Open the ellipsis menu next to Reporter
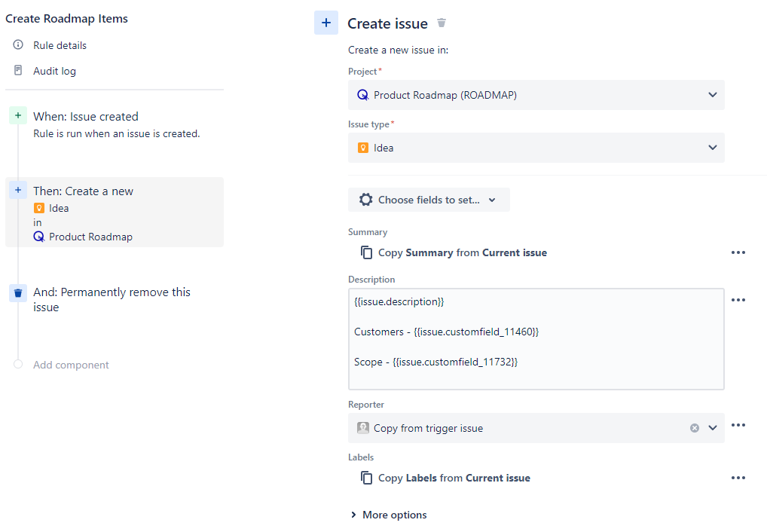Image resolution: width=767 pixels, height=532 pixels. pos(738,425)
